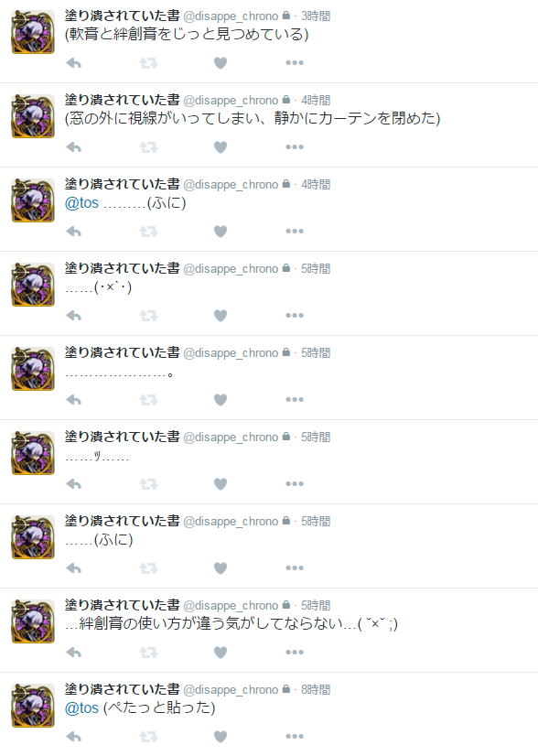Open more menu on the ぺたっと貼った tweet
This screenshot has height=756, width=538.
click(295, 736)
